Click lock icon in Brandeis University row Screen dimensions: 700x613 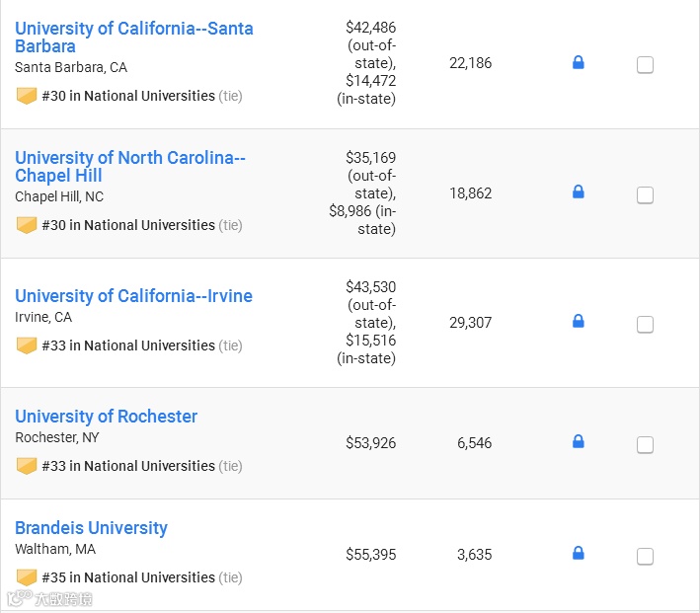coord(579,554)
